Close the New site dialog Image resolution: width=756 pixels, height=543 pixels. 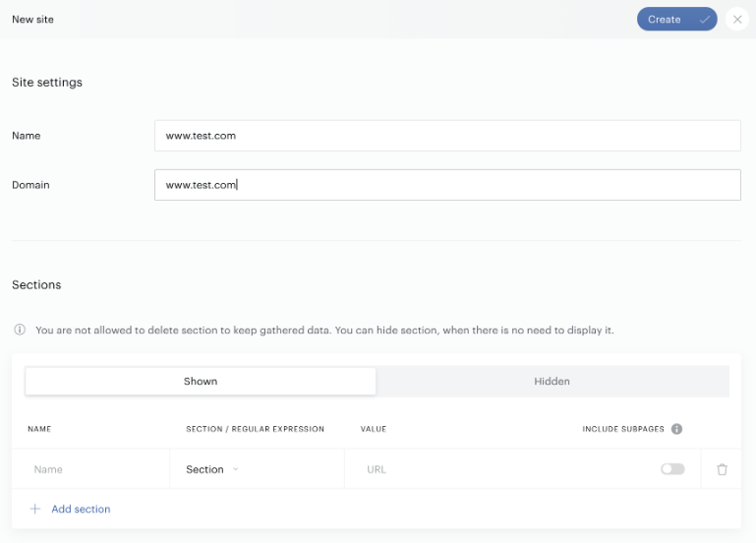point(736,20)
